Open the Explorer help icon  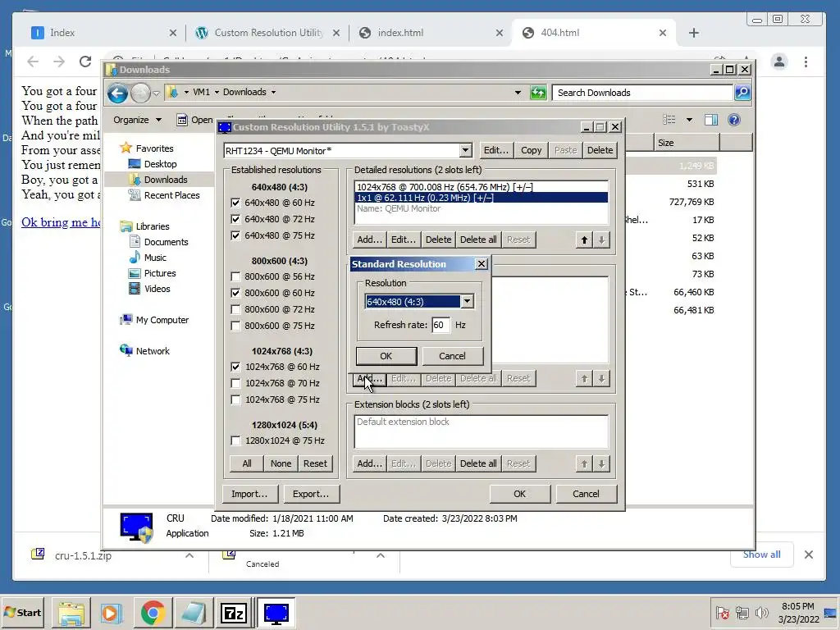tap(734, 120)
